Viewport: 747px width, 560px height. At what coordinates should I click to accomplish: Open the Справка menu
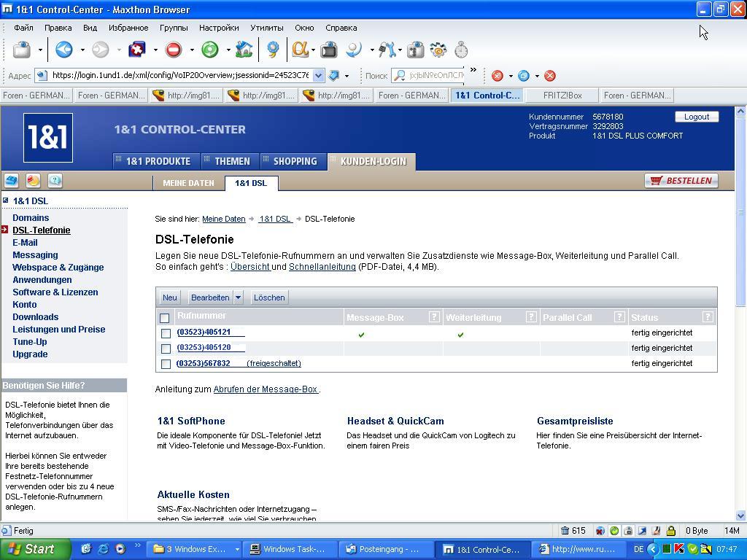coord(341,28)
